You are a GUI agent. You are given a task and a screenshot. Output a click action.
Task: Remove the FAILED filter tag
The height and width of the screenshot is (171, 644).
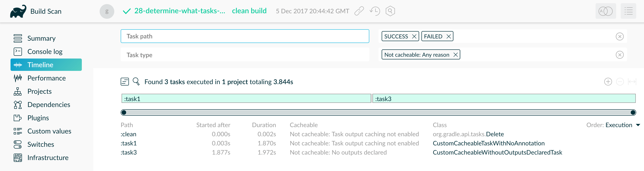(x=449, y=37)
